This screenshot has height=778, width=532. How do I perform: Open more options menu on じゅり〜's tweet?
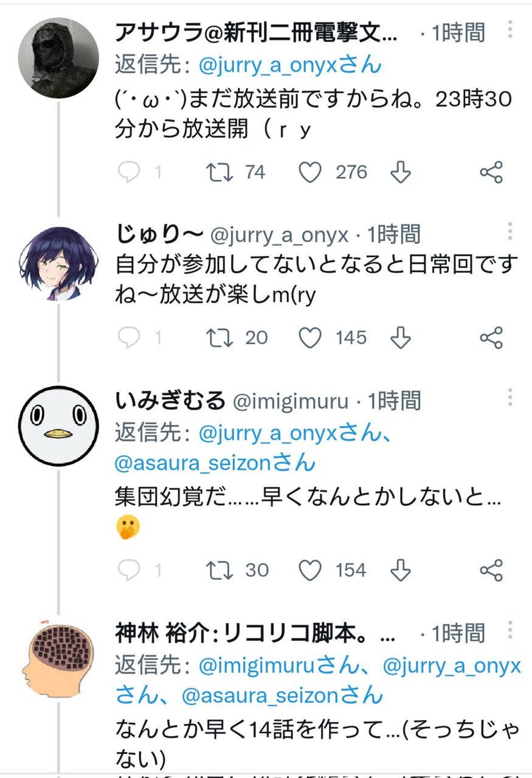pyautogui.click(x=510, y=232)
